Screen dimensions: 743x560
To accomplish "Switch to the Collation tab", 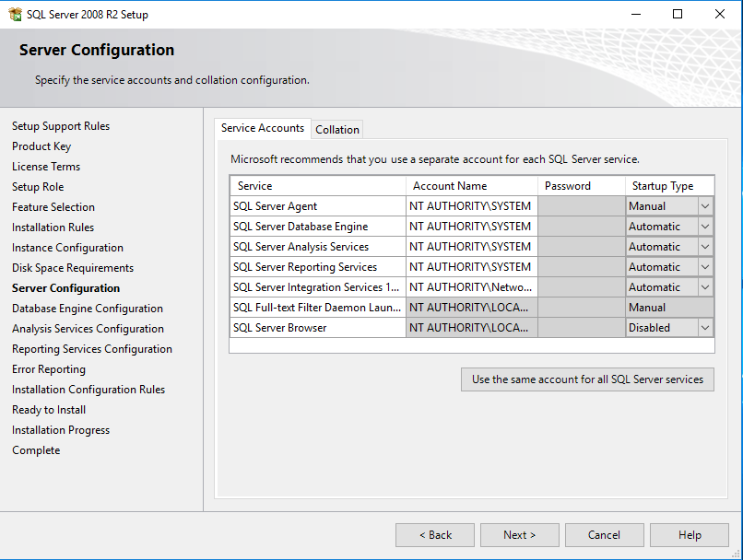I will click(x=337, y=130).
